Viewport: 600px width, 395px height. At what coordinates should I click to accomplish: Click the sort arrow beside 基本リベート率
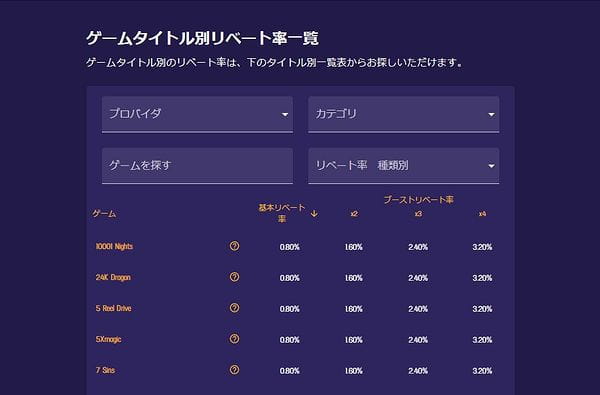click(x=314, y=214)
